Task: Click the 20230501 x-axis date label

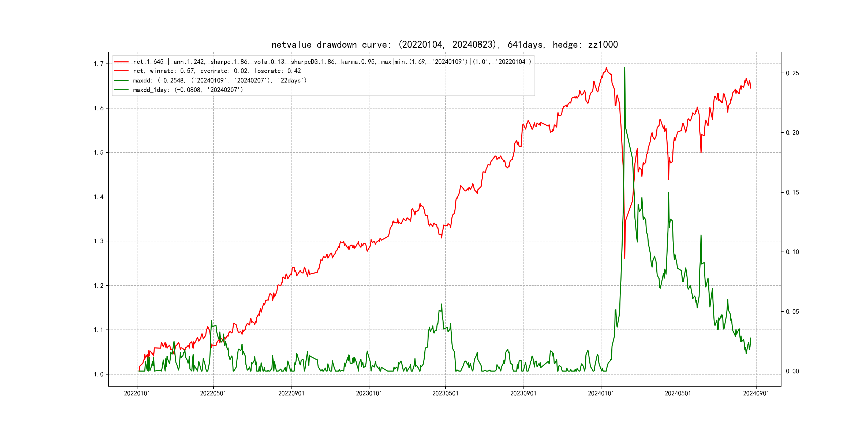Action: [445, 394]
